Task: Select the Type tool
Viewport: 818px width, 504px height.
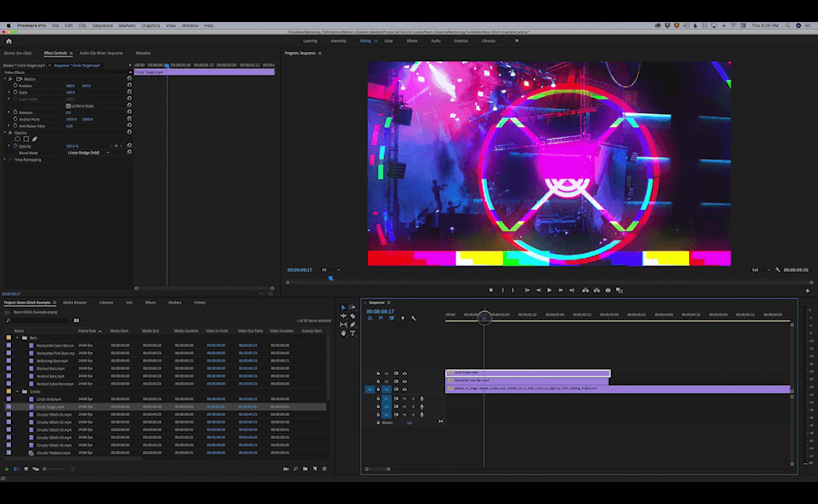Action: point(352,333)
